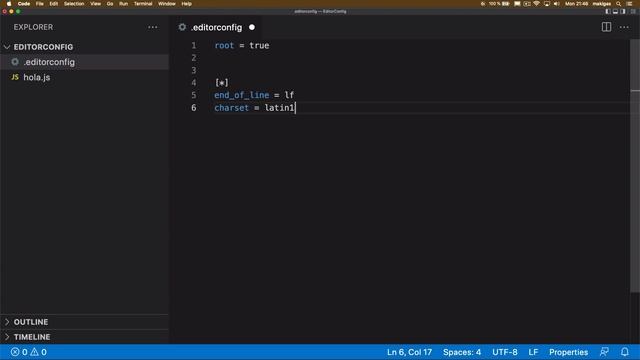Open the Run menu
The width and height of the screenshot is (640, 360).
click(123, 4)
